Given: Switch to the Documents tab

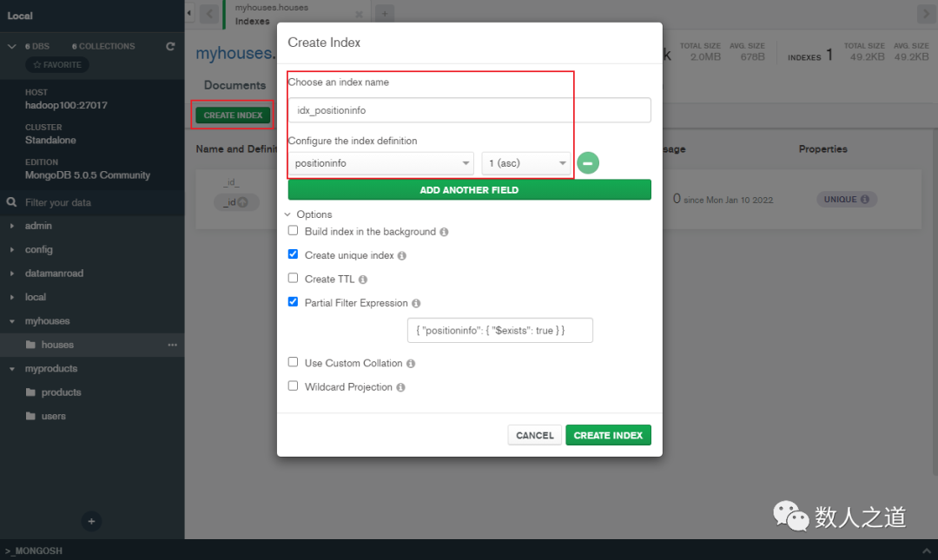Looking at the screenshot, I should point(234,85).
